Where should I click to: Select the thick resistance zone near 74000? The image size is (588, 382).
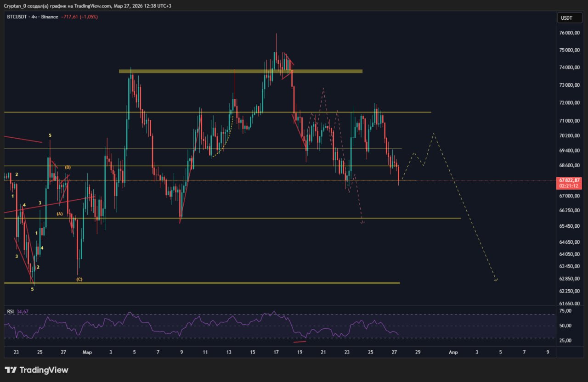coord(240,71)
